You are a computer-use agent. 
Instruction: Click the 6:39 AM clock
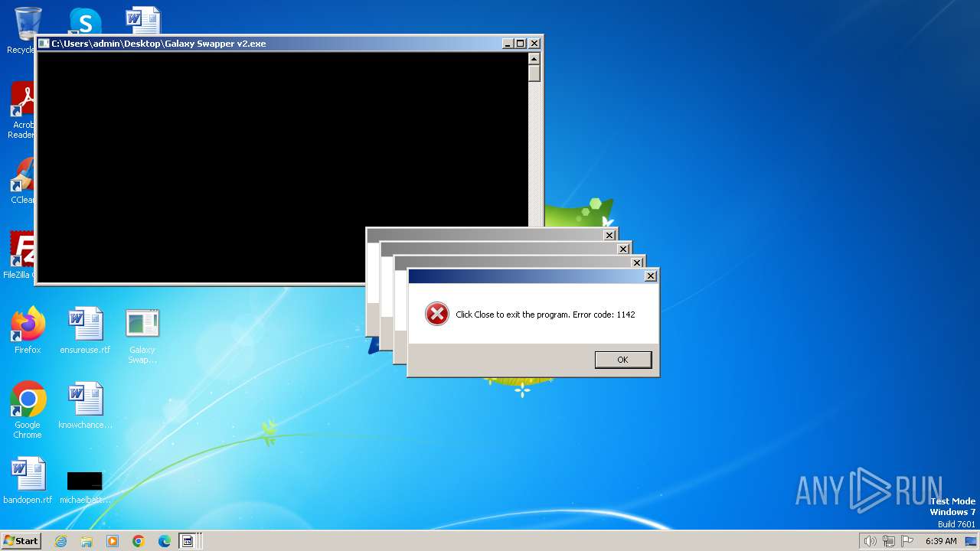coord(941,541)
